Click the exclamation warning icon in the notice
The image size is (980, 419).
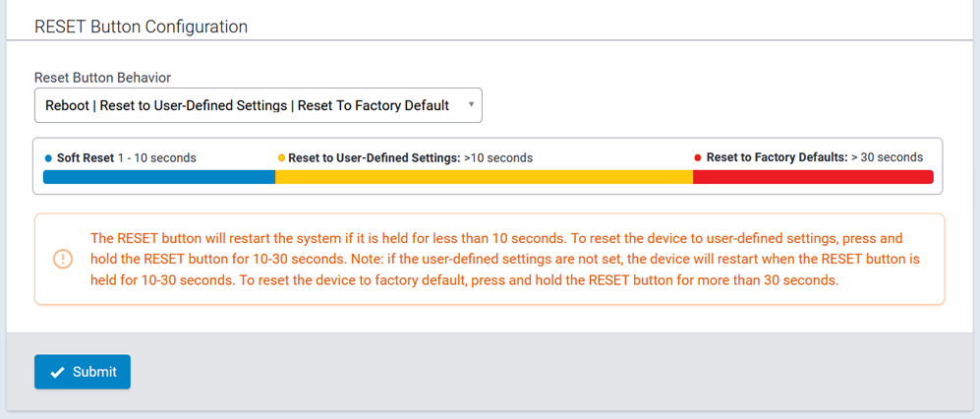63,259
